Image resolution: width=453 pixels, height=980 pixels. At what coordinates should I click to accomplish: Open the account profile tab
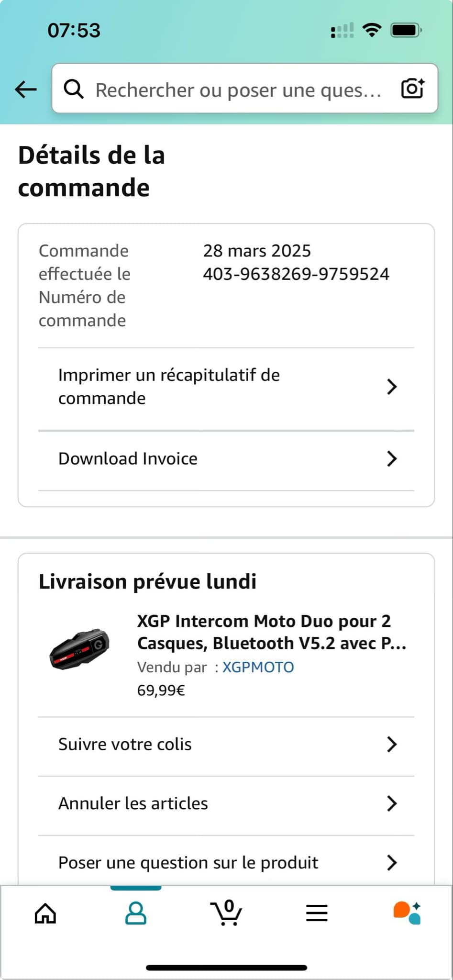[136, 913]
